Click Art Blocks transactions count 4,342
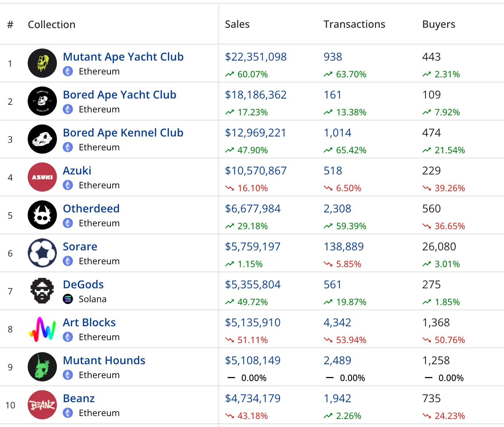Image resolution: width=504 pixels, height=427 pixels. [x=337, y=323]
